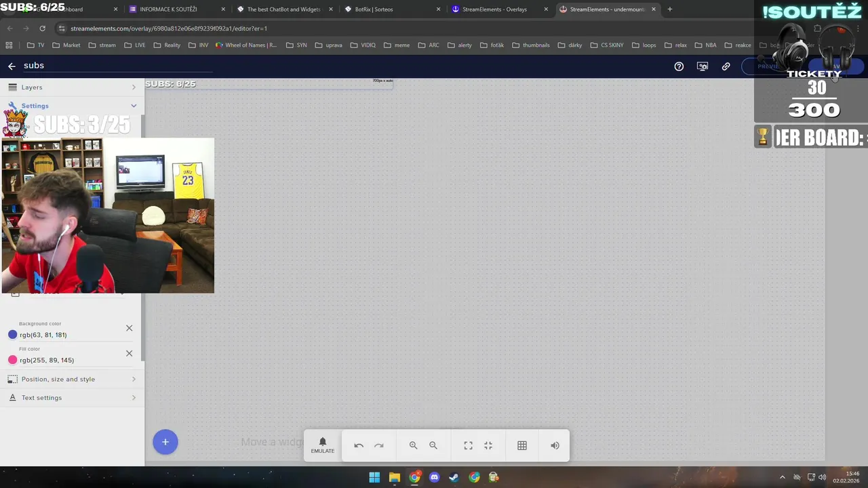Open the 'Wheel of Names' bookmark
This screenshot has width=868, height=488.
245,45
